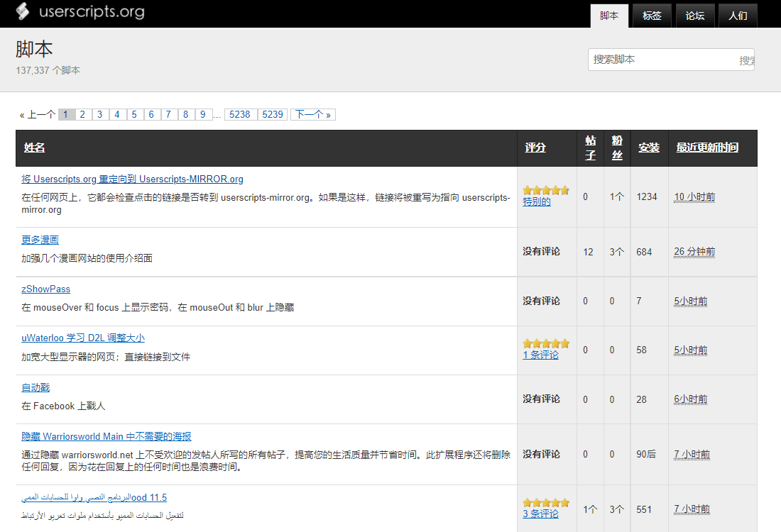Jump to page 5239
This screenshot has width=781, height=532.
273,114
